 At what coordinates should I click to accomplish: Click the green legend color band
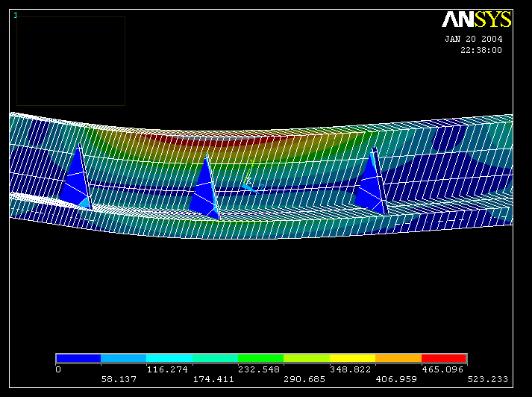click(260, 358)
